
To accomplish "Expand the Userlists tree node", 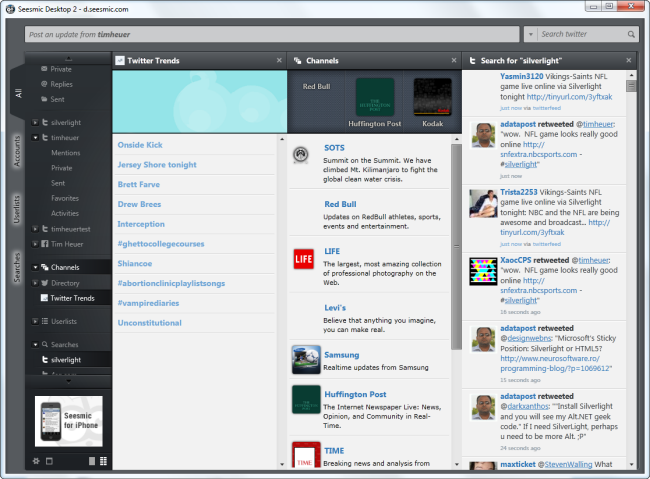I will [35, 321].
